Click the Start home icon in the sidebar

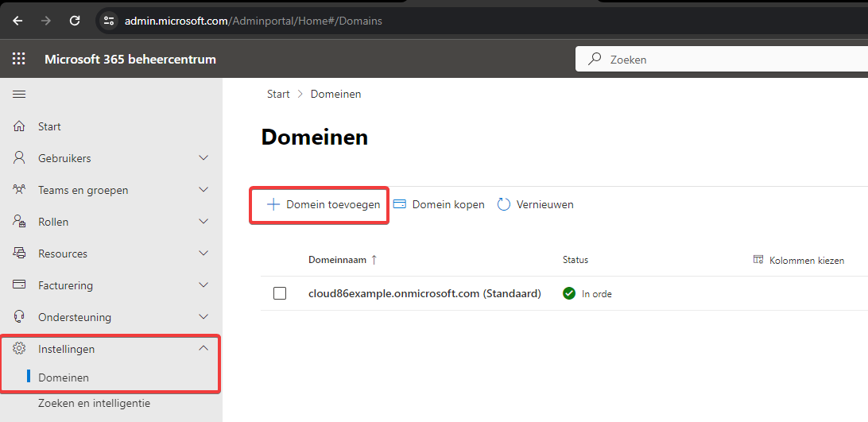(19, 126)
